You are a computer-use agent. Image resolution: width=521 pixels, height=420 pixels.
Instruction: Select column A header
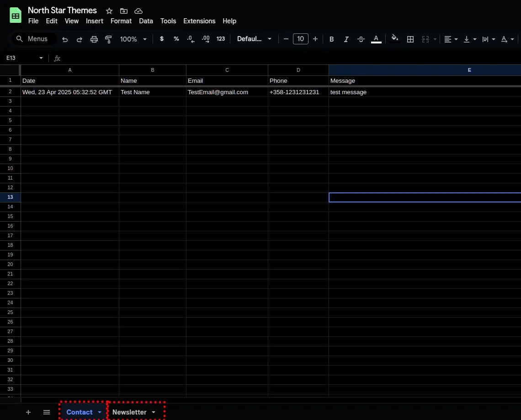(x=70, y=70)
